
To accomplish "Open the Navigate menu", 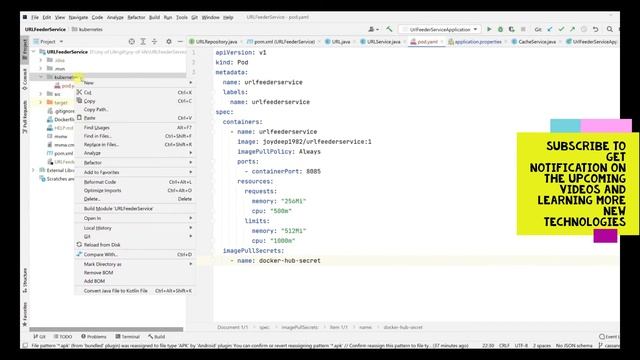I will click(x=78, y=17).
